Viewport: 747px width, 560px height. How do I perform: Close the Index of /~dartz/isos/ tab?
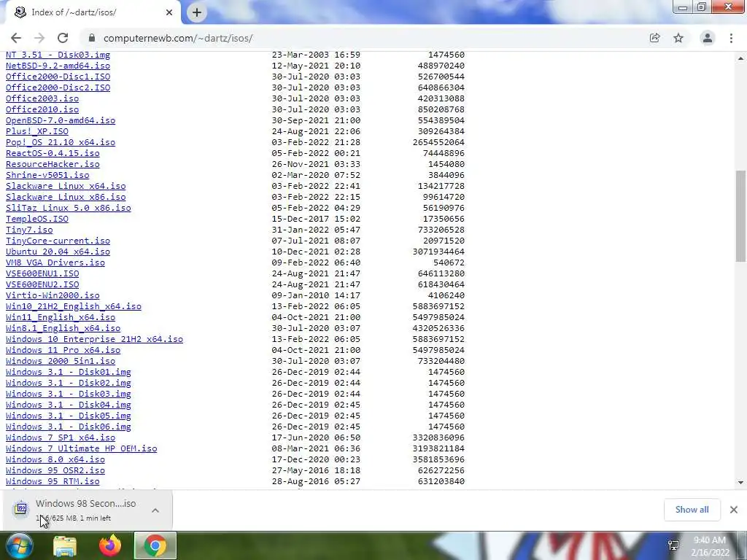(x=169, y=12)
